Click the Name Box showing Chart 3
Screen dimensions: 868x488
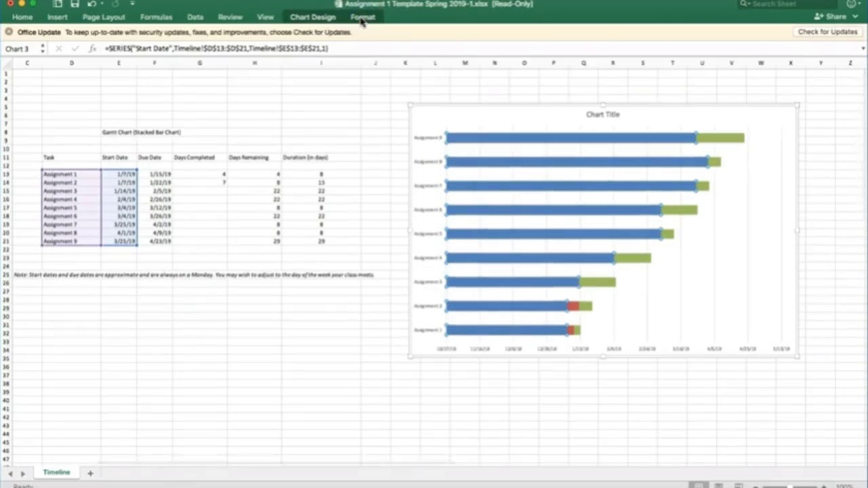[x=20, y=49]
